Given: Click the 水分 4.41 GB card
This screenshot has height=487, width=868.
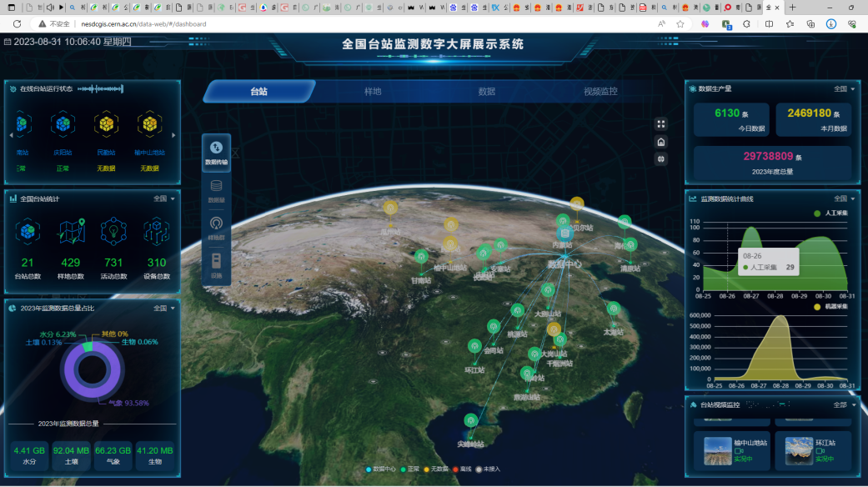Looking at the screenshot, I should 29,455.
